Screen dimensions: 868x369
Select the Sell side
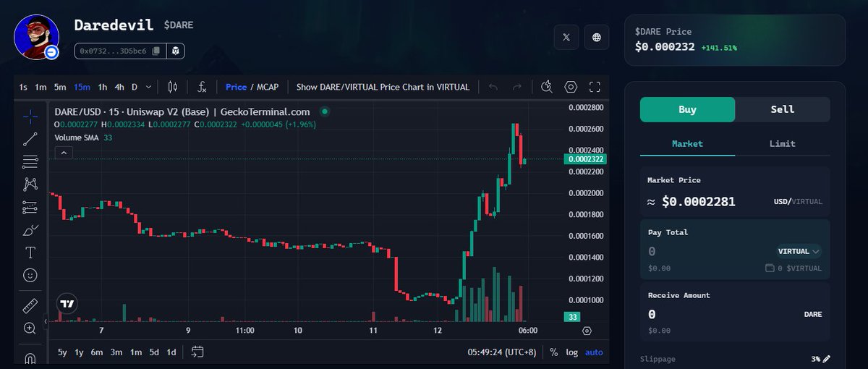783,109
